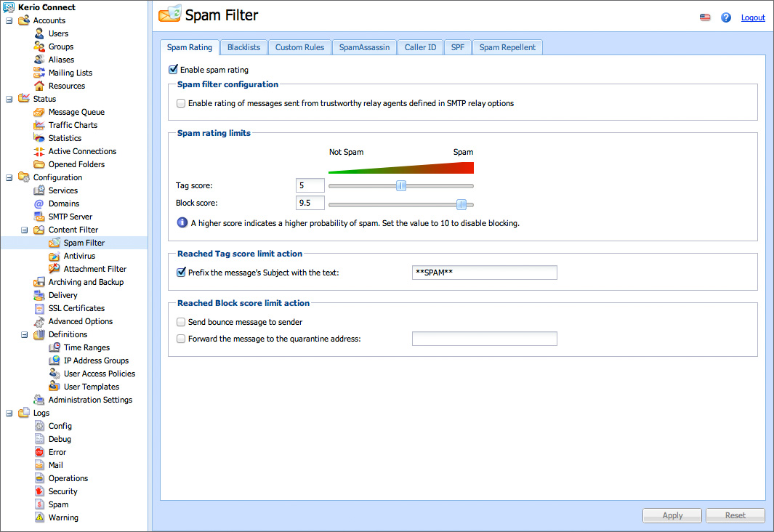Open Administration Settings in the sidebar
This screenshot has height=532, width=774.
[90, 400]
